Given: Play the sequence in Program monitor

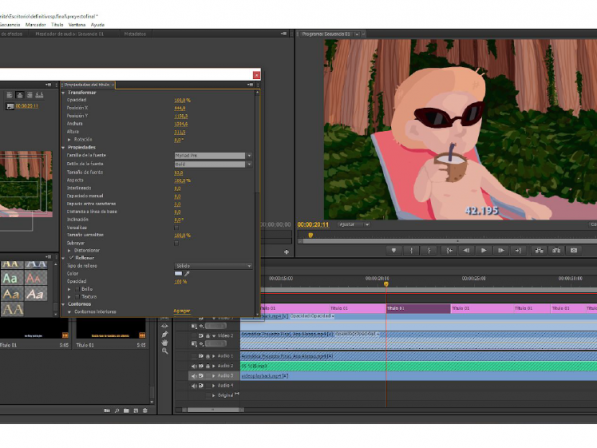Looking at the screenshot, I should coord(483,250).
